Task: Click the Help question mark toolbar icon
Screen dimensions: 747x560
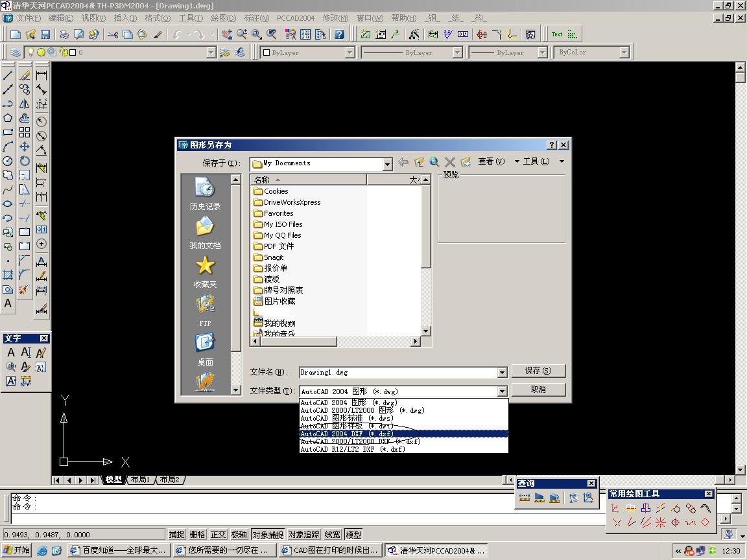Action: pyautogui.click(x=339, y=34)
